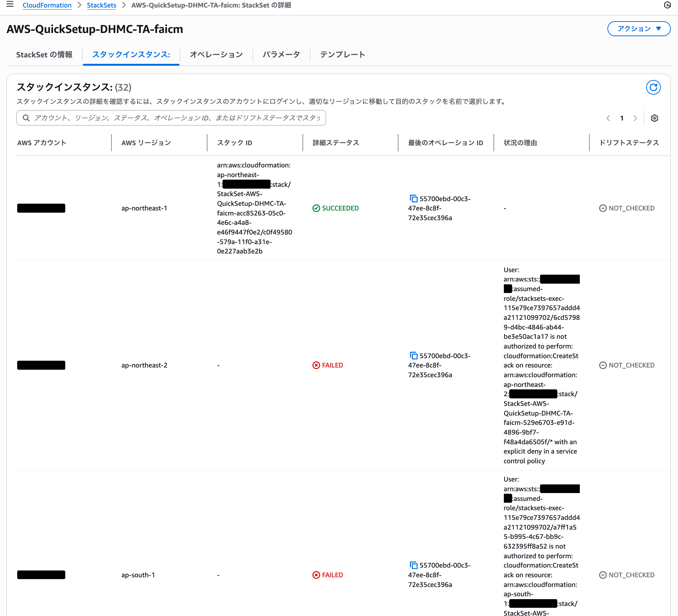Go to previous page of instances
Screen dimensions: 678x616
pyautogui.click(x=608, y=118)
